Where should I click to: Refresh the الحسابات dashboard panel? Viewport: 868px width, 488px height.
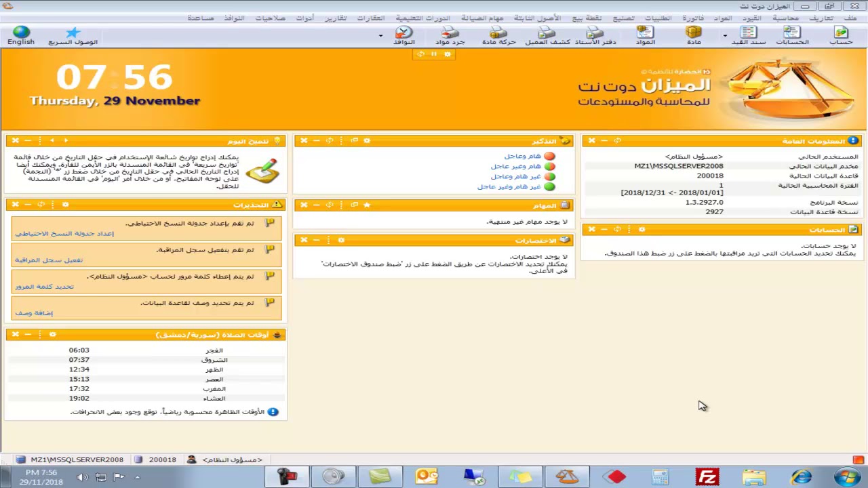(x=617, y=229)
